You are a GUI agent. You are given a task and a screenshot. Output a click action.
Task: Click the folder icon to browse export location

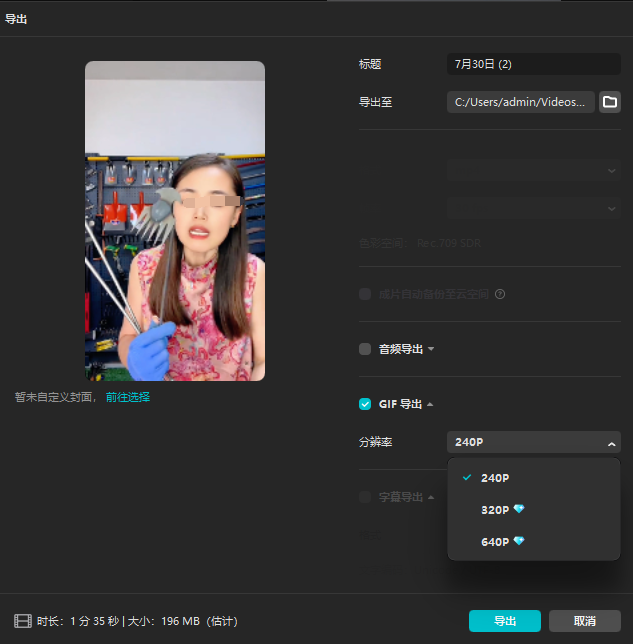pos(610,102)
